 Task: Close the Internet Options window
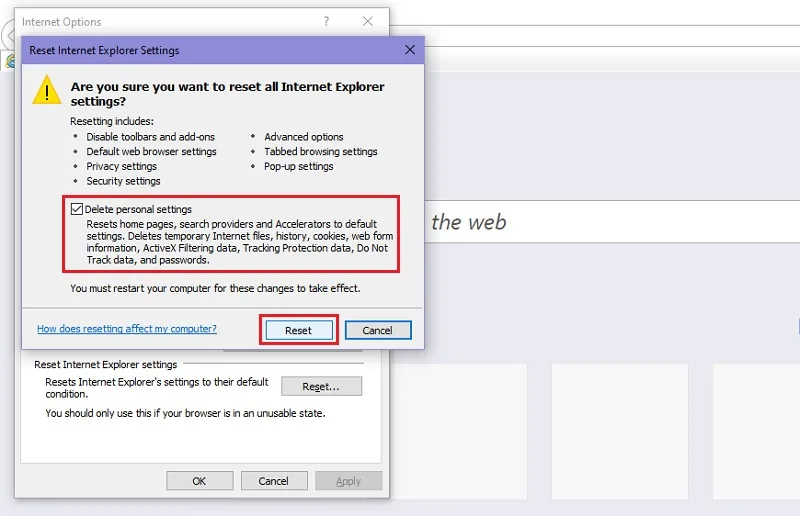(x=368, y=21)
